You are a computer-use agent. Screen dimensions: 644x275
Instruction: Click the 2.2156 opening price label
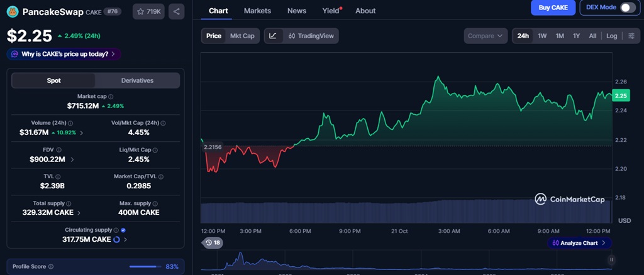(213, 147)
